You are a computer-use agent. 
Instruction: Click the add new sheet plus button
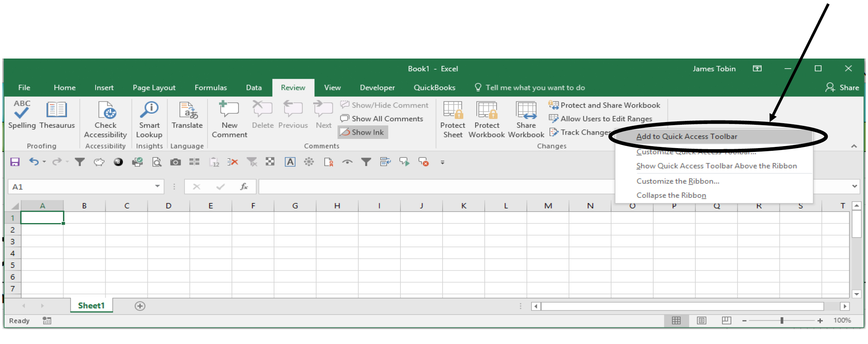(x=140, y=306)
